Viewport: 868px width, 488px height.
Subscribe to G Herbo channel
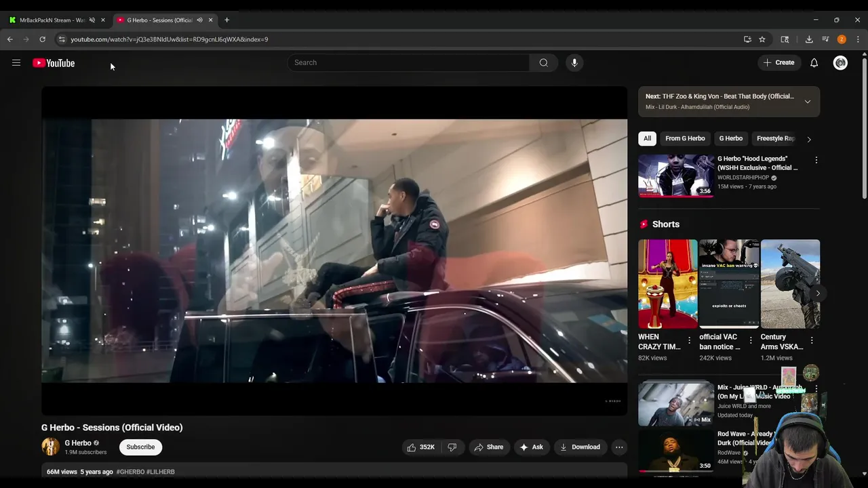click(x=140, y=447)
